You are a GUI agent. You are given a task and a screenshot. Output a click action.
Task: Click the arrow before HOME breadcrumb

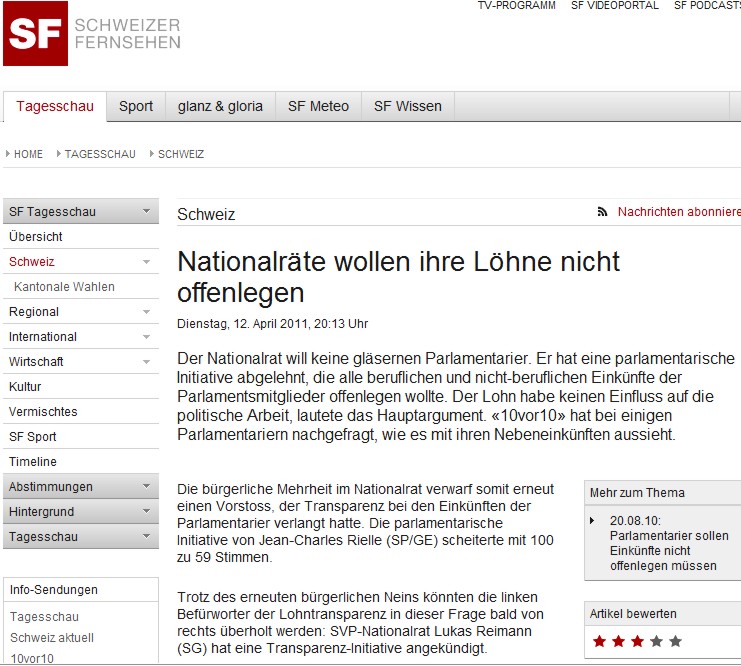8,154
